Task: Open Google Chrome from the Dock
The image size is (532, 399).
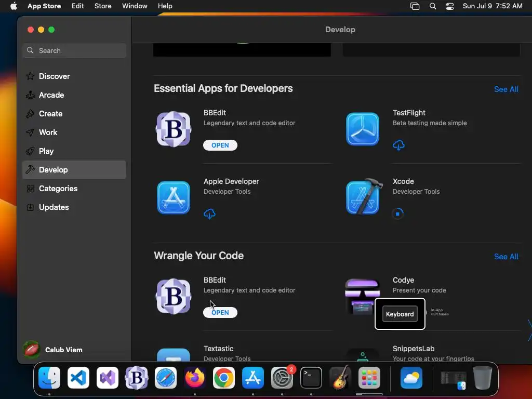Action: (223, 378)
